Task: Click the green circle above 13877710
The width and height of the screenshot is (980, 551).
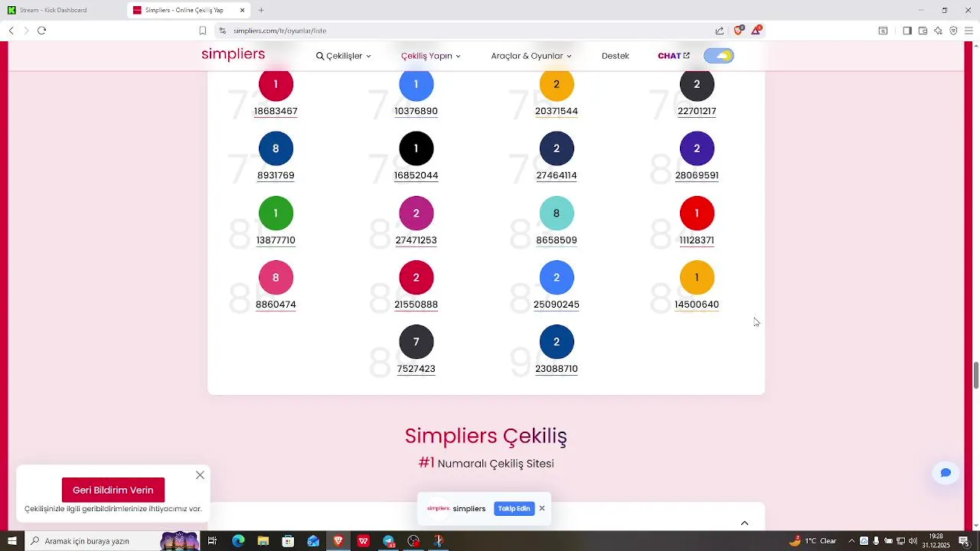Action: (276, 213)
